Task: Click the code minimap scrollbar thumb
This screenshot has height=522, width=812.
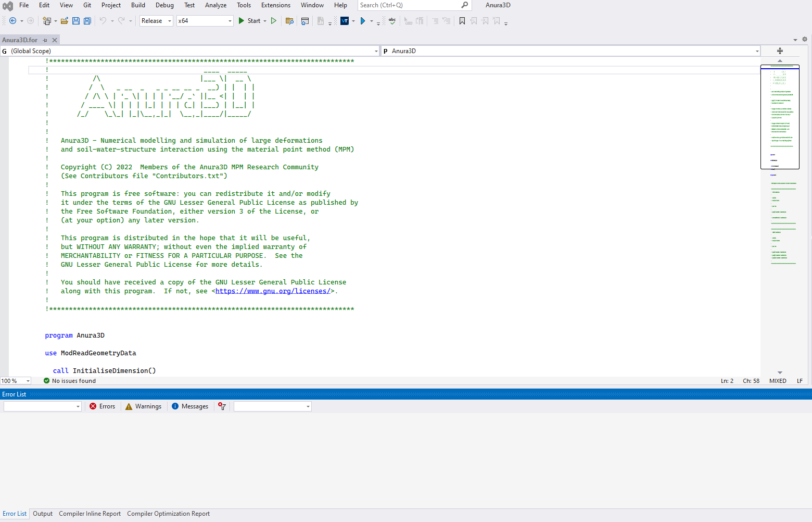Action: (x=780, y=117)
